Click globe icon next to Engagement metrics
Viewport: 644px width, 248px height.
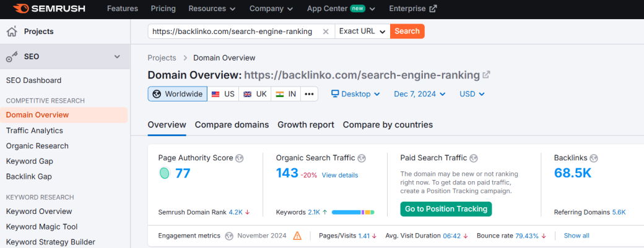(x=230, y=236)
